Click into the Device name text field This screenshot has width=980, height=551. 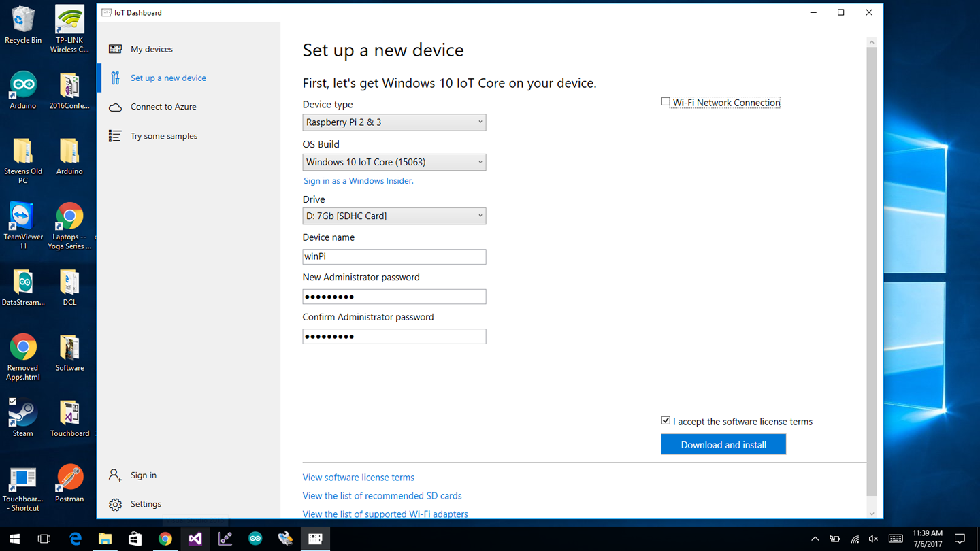[x=394, y=256]
